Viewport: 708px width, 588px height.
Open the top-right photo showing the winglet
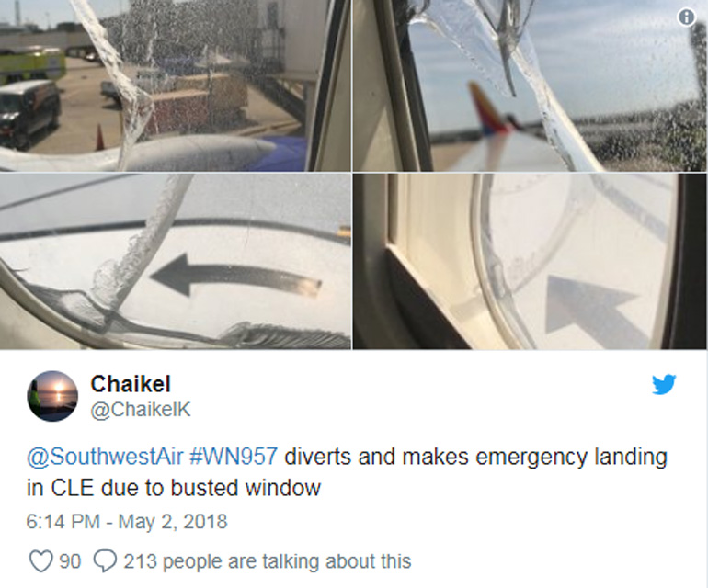531,85
